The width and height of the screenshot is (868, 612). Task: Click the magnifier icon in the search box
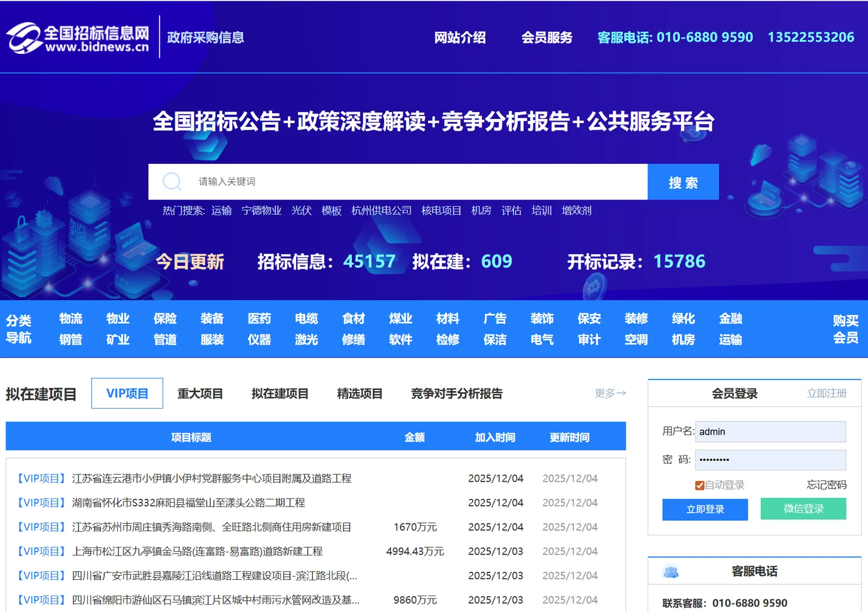coord(172,181)
